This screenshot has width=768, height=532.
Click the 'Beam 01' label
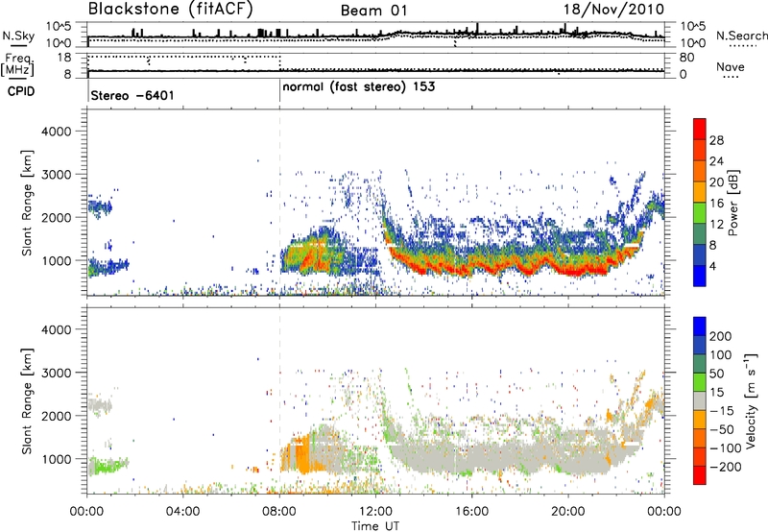click(374, 11)
